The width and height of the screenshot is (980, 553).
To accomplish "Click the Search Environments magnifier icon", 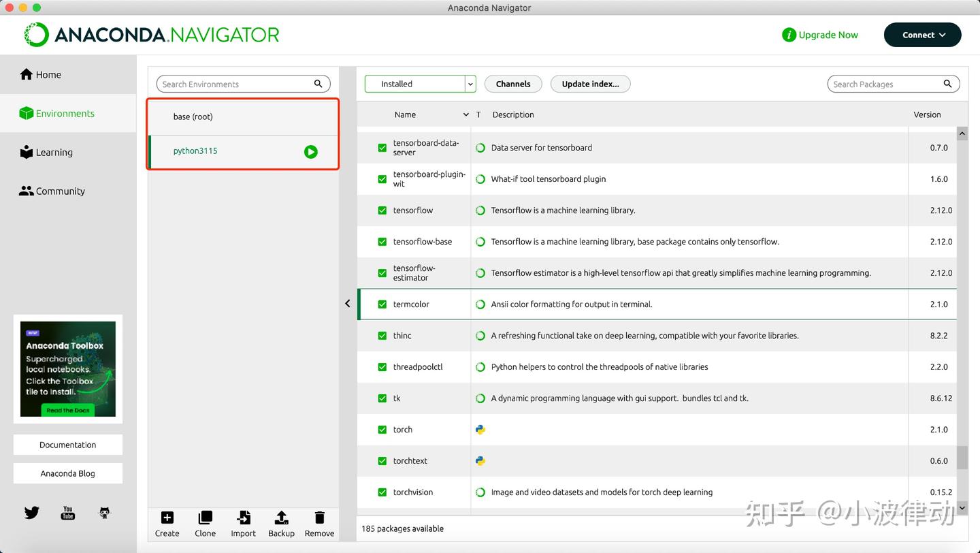I will pyautogui.click(x=318, y=84).
